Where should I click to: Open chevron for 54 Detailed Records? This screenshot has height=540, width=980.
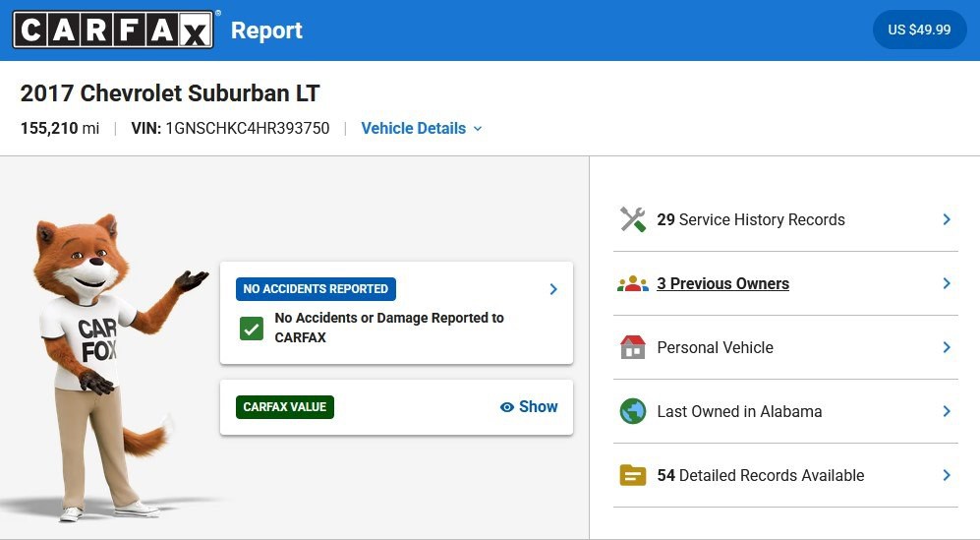point(947,475)
